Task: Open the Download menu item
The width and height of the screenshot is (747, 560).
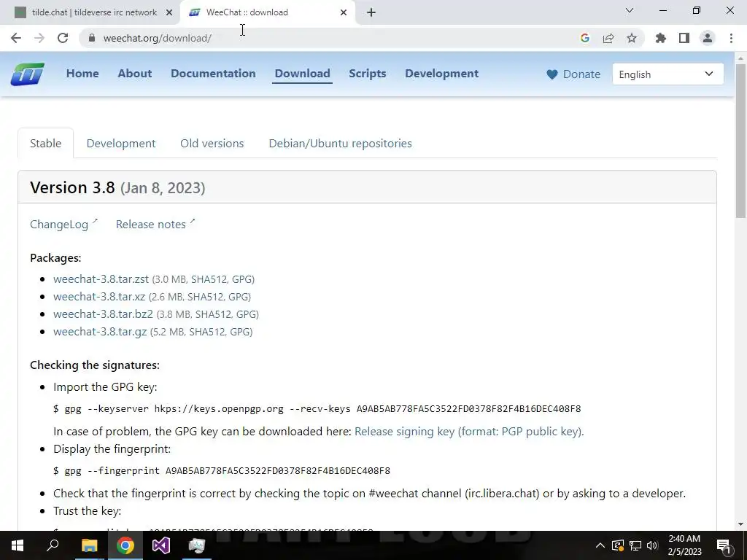Action: pyautogui.click(x=303, y=74)
